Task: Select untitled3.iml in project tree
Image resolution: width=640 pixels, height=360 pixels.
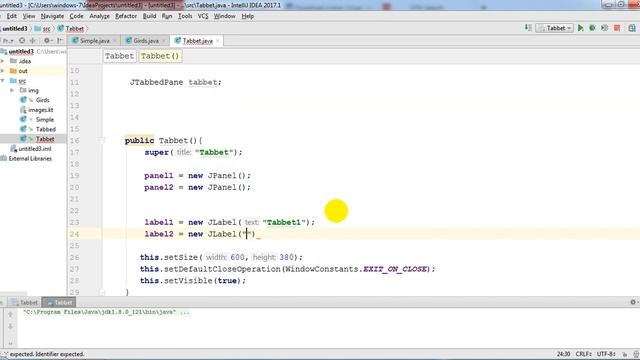Action: 35,149
